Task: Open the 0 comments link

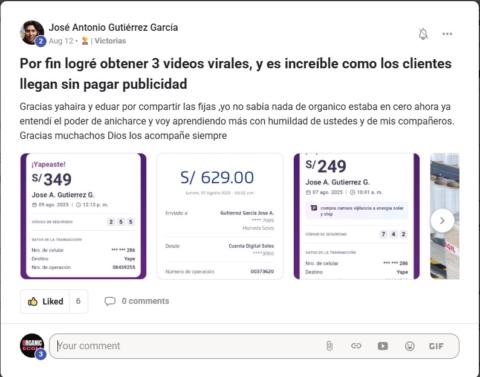Action: pyautogui.click(x=145, y=301)
